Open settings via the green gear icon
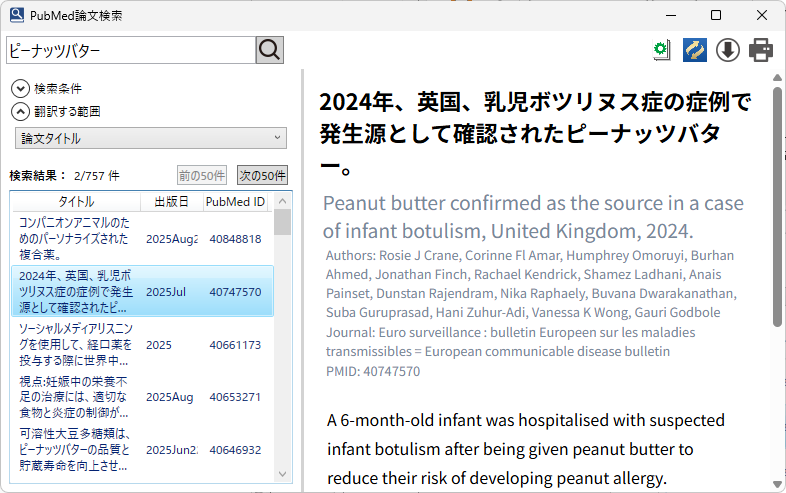This screenshot has width=786, height=493. click(x=660, y=50)
